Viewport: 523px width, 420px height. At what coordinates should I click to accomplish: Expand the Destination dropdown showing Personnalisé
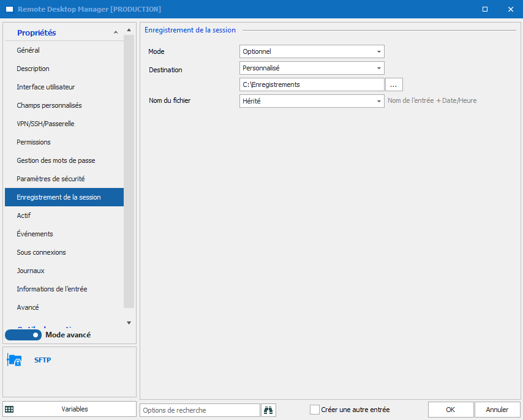click(x=312, y=68)
